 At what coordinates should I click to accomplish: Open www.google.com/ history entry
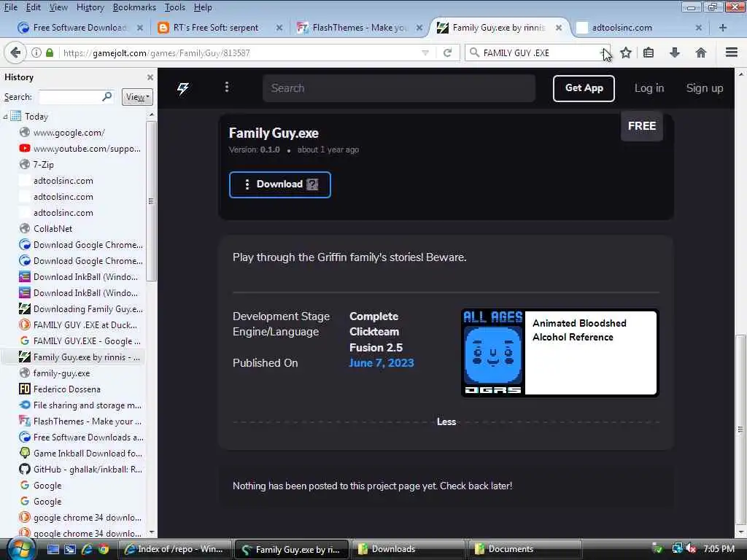[69, 133]
